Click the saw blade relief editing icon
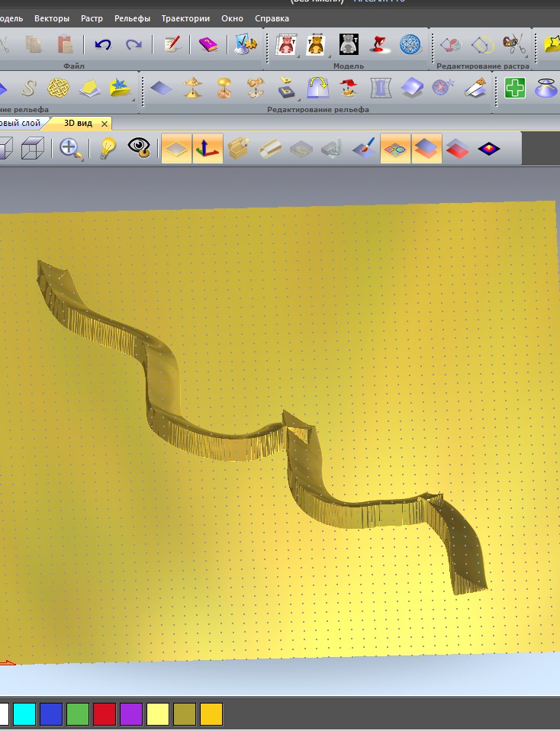 (475, 88)
